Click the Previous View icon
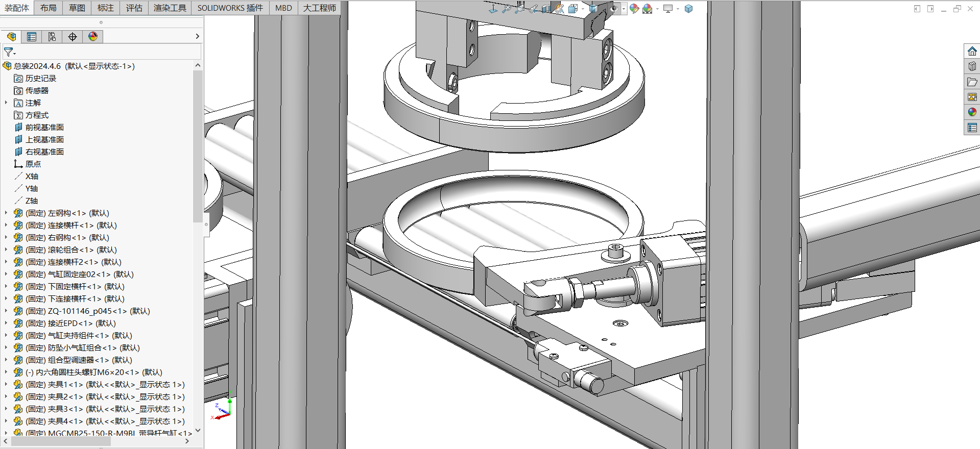The image size is (980, 449). [533, 9]
